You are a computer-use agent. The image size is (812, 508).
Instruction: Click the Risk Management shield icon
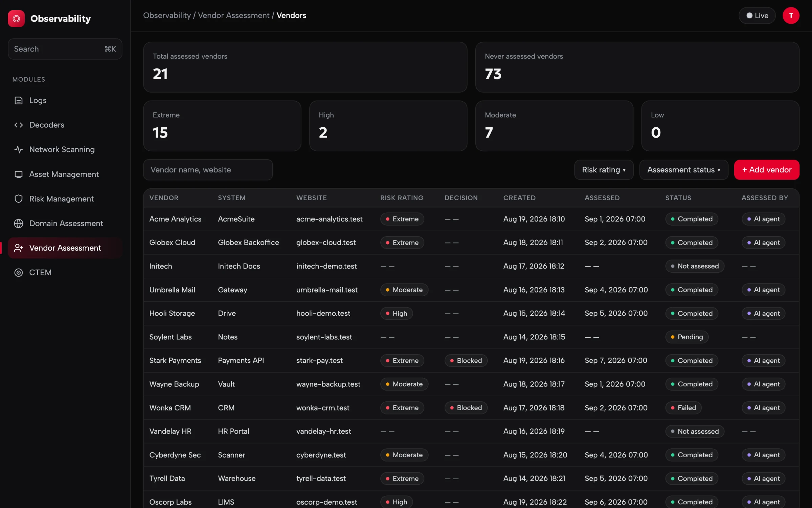pos(19,199)
